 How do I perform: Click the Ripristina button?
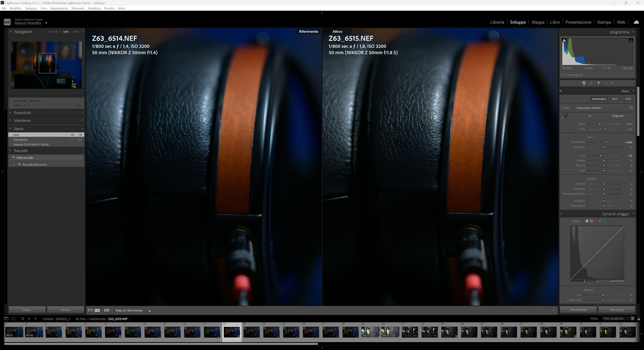(616, 310)
